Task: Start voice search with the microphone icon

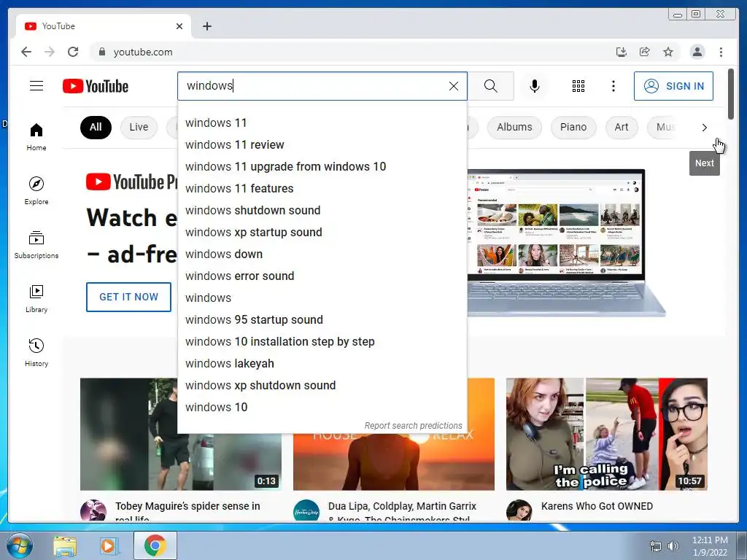Action: 535,86
